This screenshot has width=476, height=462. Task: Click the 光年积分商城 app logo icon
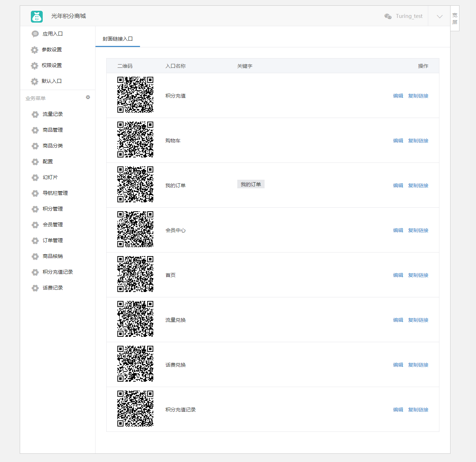pos(37,16)
